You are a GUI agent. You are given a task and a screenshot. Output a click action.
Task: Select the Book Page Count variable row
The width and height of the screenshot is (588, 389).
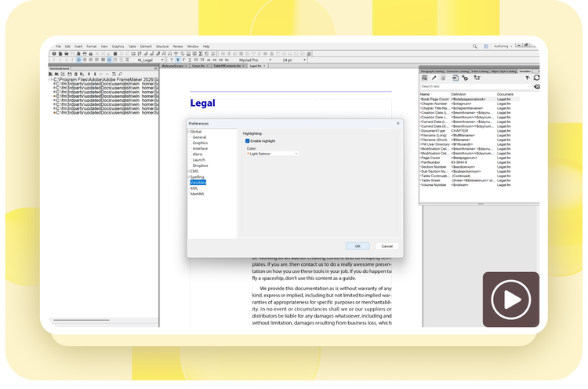(470, 99)
